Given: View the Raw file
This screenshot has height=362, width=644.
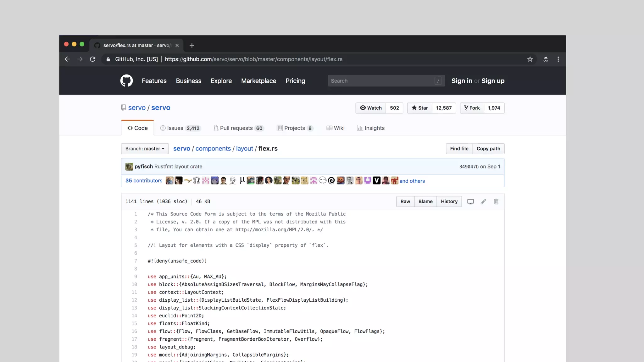Looking at the screenshot, I should tap(405, 201).
